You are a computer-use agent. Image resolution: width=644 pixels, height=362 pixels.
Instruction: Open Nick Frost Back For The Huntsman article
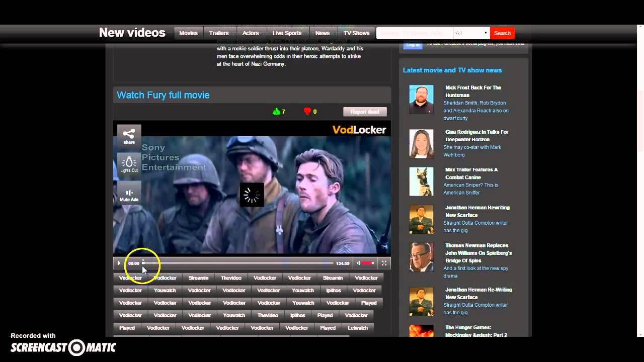click(x=473, y=91)
